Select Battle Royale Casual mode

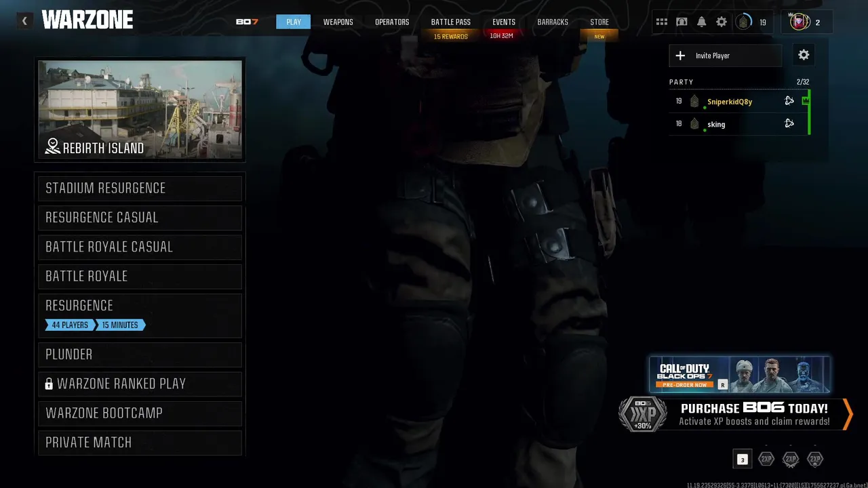pyautogui.click(x=140, y=247)
